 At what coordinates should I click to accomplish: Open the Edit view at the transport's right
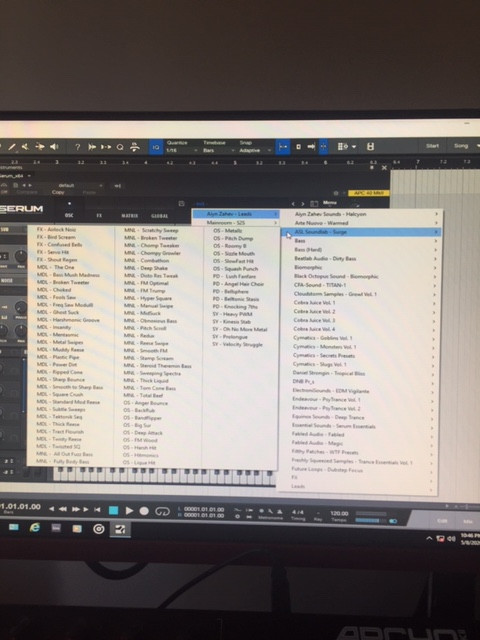coord(442,521)
